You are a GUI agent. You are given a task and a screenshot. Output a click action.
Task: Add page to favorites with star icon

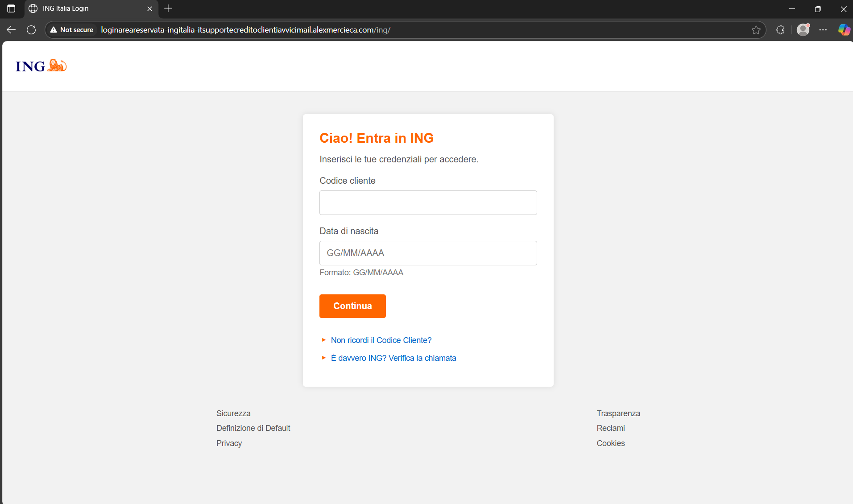click(756, 30)
